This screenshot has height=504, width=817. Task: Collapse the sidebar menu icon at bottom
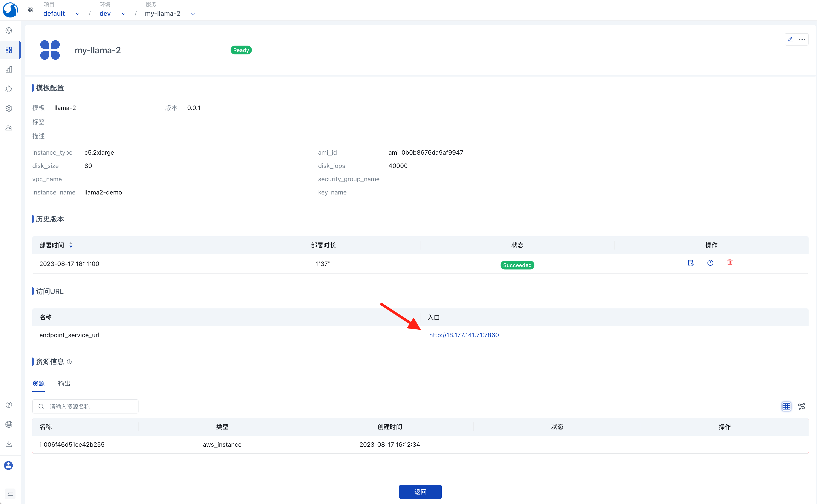(10, 494)
